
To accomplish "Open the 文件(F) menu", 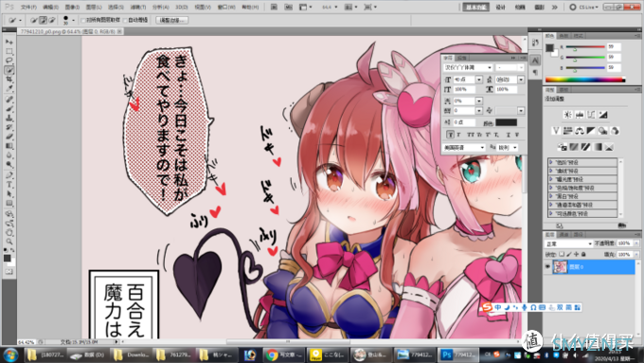I will pos(28,7).
